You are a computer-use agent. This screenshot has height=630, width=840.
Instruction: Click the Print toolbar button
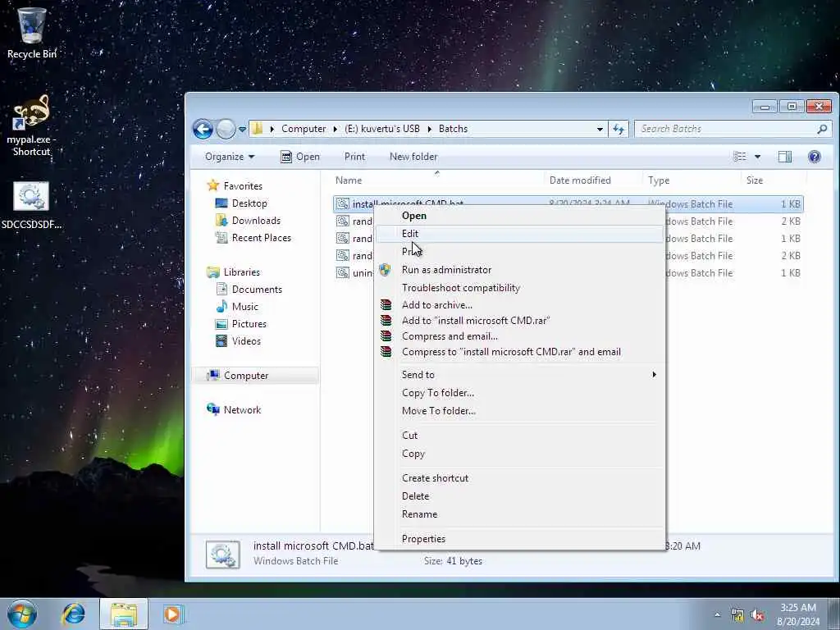click(354, 157)
